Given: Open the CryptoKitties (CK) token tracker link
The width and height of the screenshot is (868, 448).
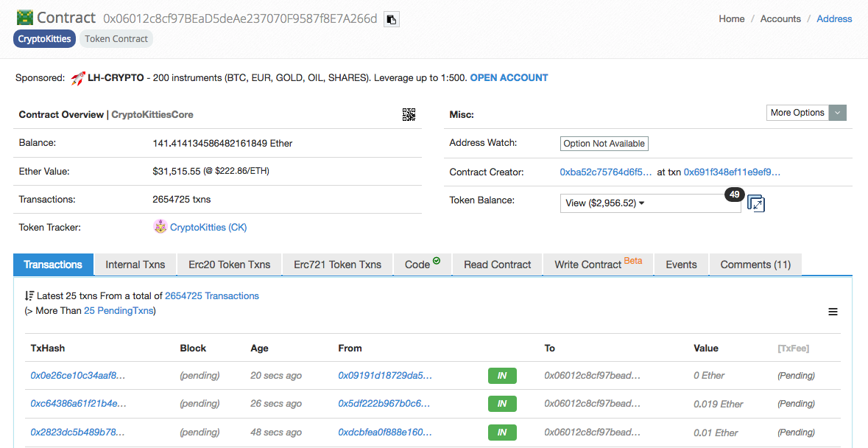Looking at the screenshot, I should pos(208,227).
